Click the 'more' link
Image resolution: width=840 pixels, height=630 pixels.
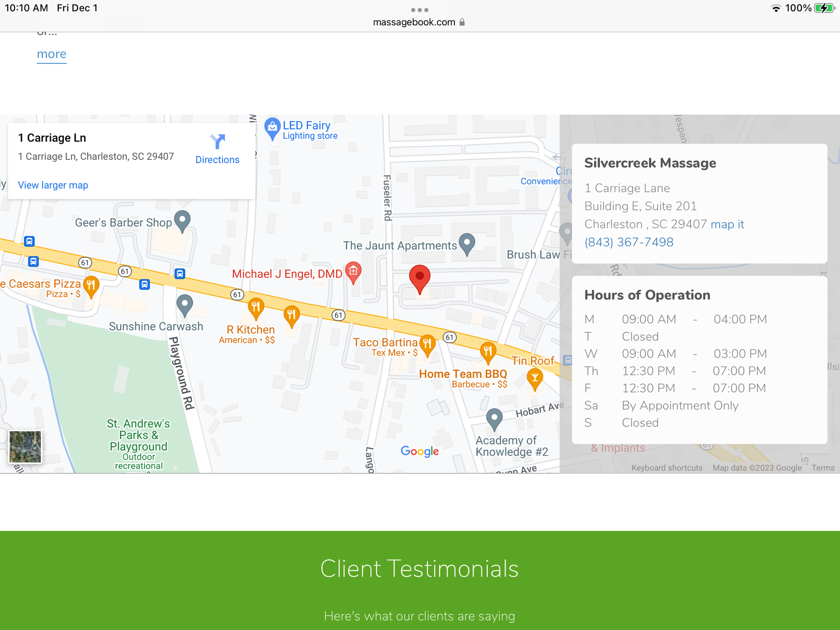click(x=52, y=54)
